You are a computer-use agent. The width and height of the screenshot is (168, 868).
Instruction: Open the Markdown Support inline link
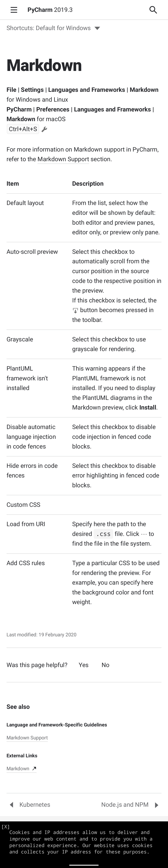pos(63,159)
